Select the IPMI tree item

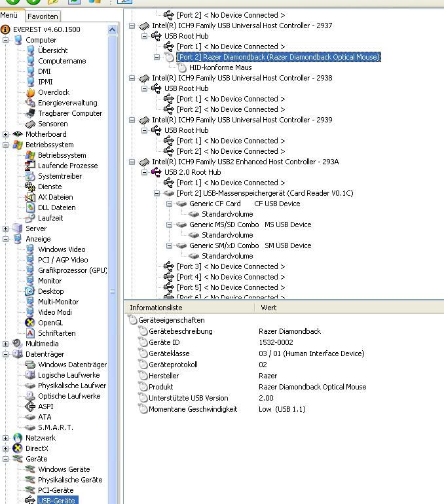click(45, 82)
